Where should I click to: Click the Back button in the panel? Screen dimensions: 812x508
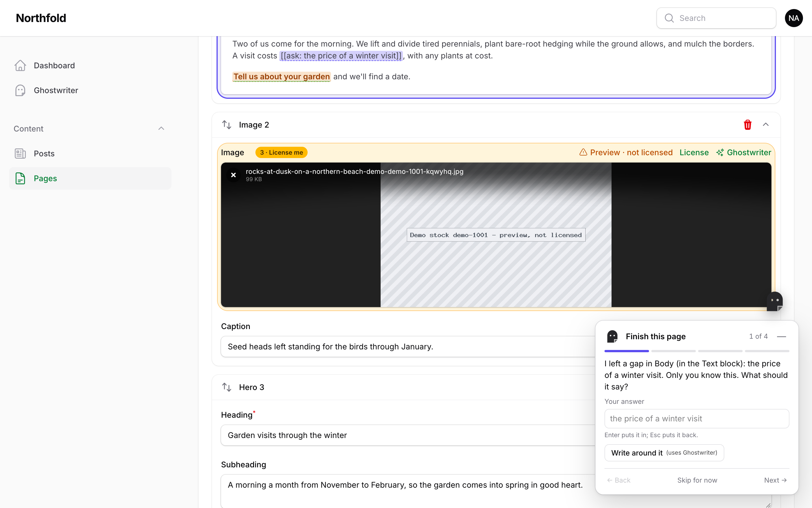pos(619,480)
